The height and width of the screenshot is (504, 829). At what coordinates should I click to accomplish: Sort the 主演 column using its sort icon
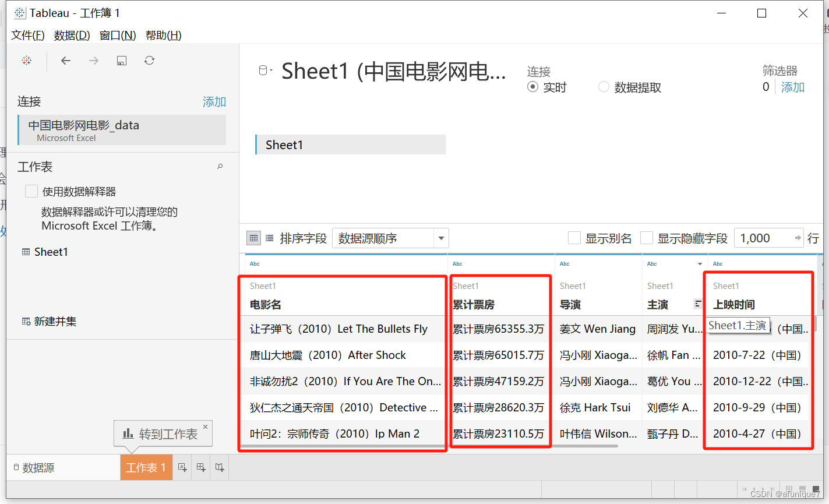[698, 304]
